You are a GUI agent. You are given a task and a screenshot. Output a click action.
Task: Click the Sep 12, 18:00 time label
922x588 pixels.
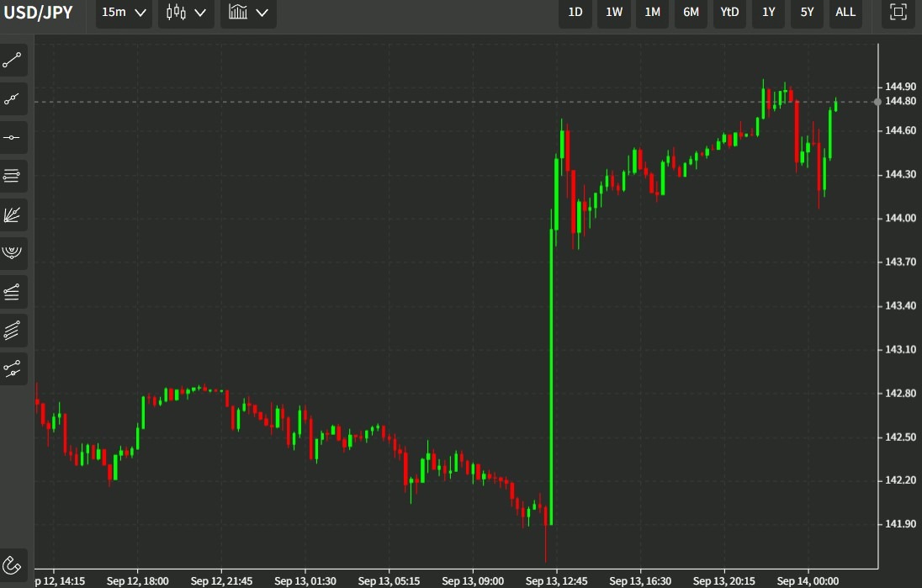(138, 581)
